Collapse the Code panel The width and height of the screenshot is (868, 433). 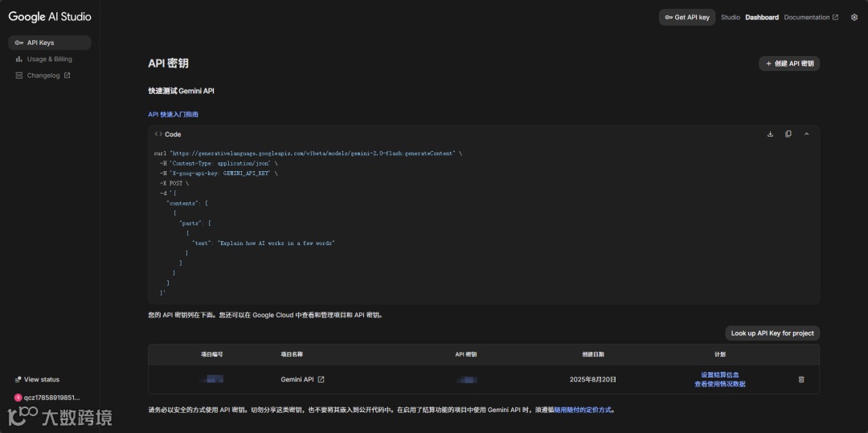coord(807,134)
